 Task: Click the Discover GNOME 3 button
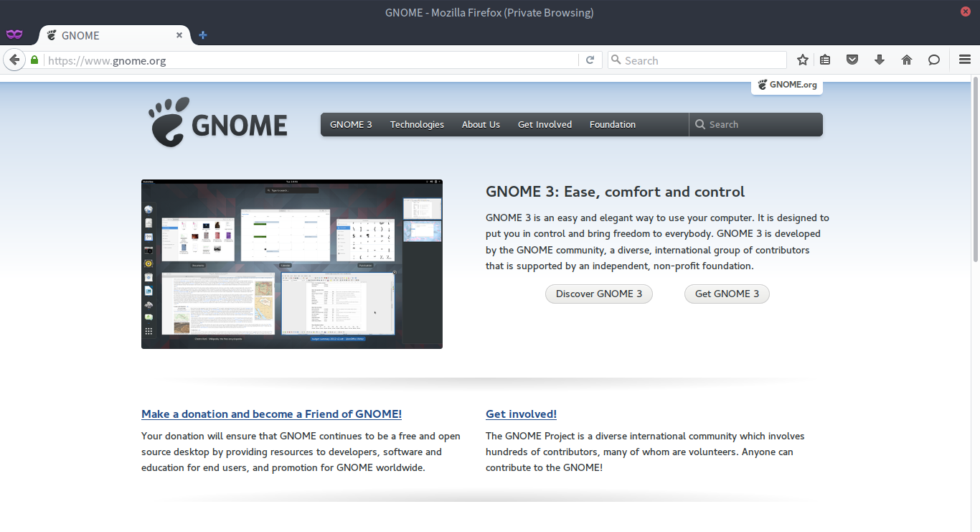tap(599, 294)
